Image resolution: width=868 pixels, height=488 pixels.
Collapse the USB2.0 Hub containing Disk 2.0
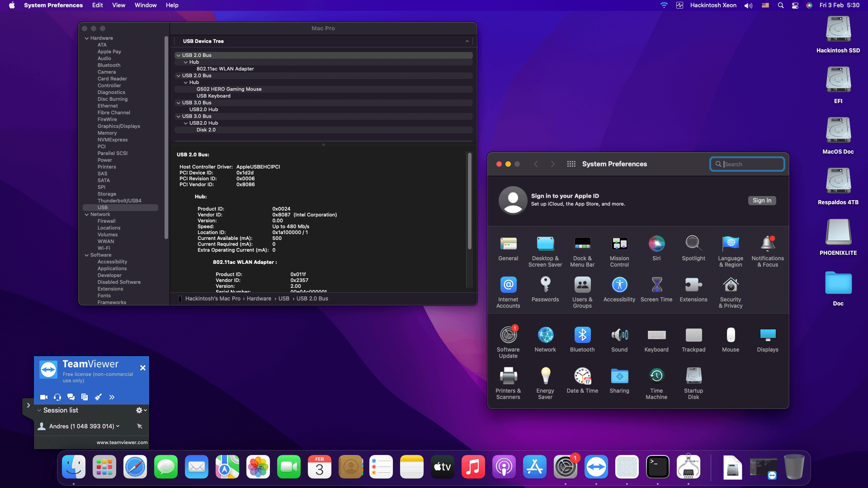(186, 123)
